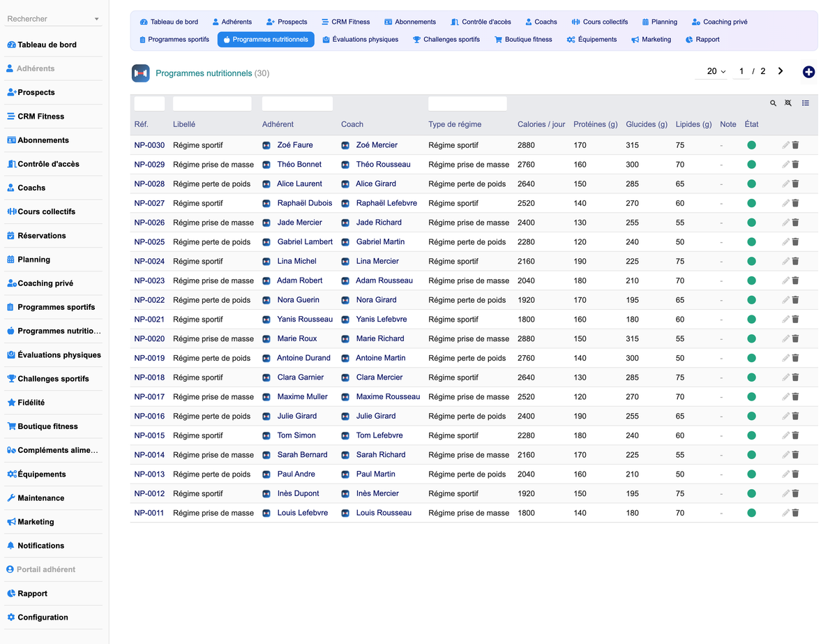Sort by Libellé column header
Screen dimensions: 837x644
[x=184, y=124]
